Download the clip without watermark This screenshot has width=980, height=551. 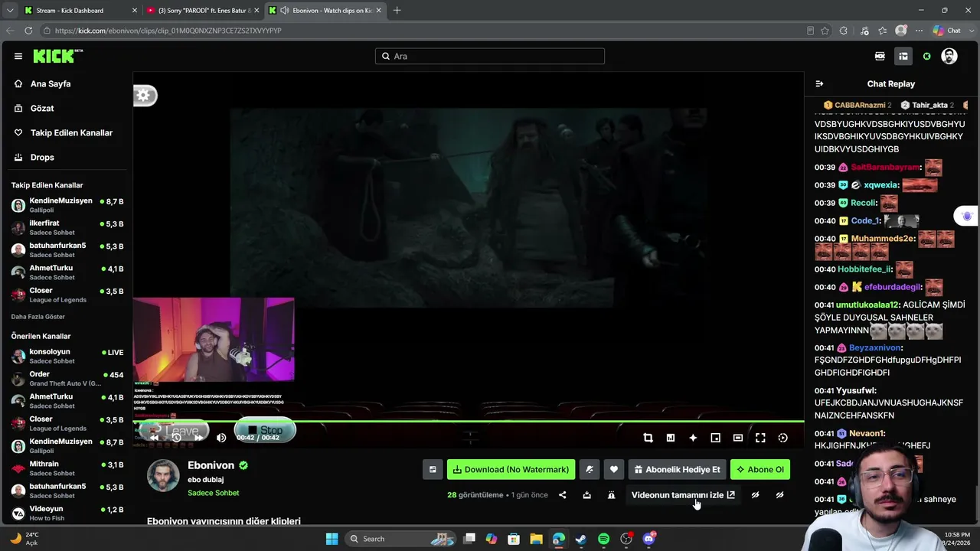(511, 469)
